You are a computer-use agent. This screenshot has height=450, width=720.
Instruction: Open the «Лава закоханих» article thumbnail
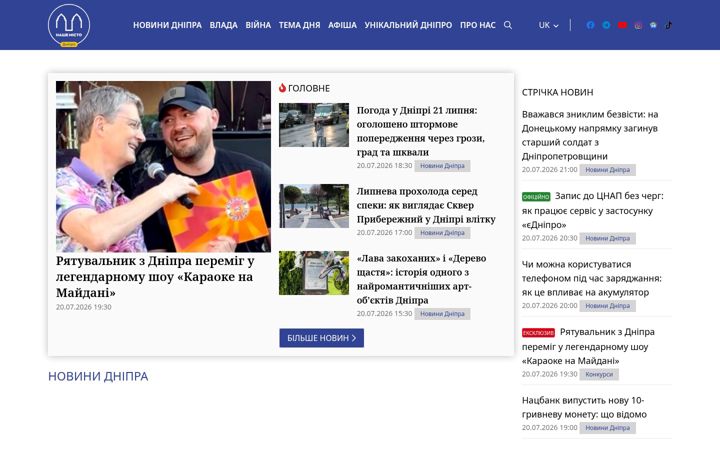tap(314, 273)
